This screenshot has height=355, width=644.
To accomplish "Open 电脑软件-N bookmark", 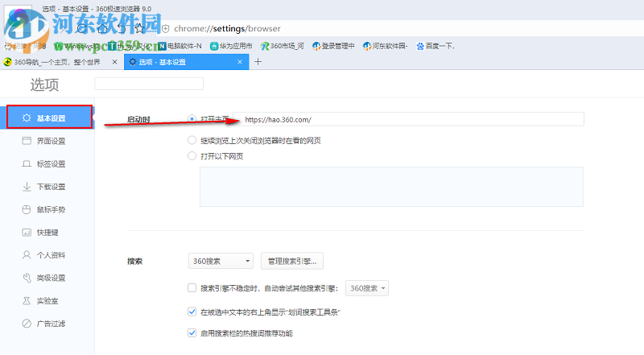I will pyautogui.click(x=180, y=46).
